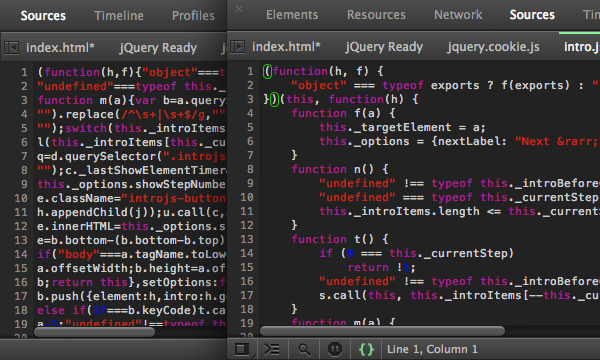Click the 'function t() {' line

pos(340,239)
